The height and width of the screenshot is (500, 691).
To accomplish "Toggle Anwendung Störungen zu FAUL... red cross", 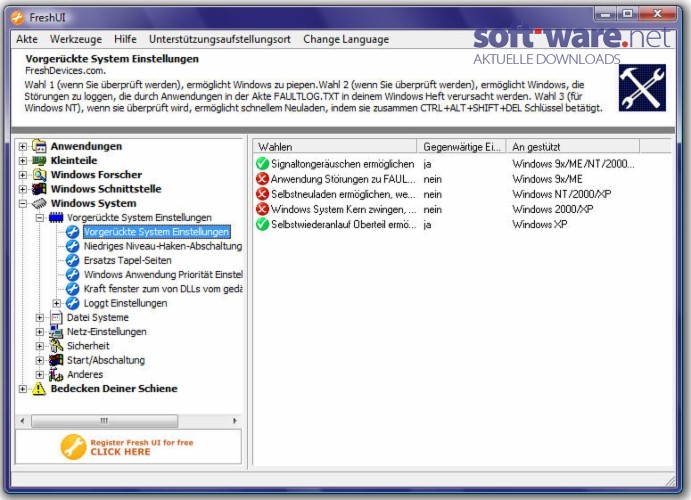I will [262, 179].
